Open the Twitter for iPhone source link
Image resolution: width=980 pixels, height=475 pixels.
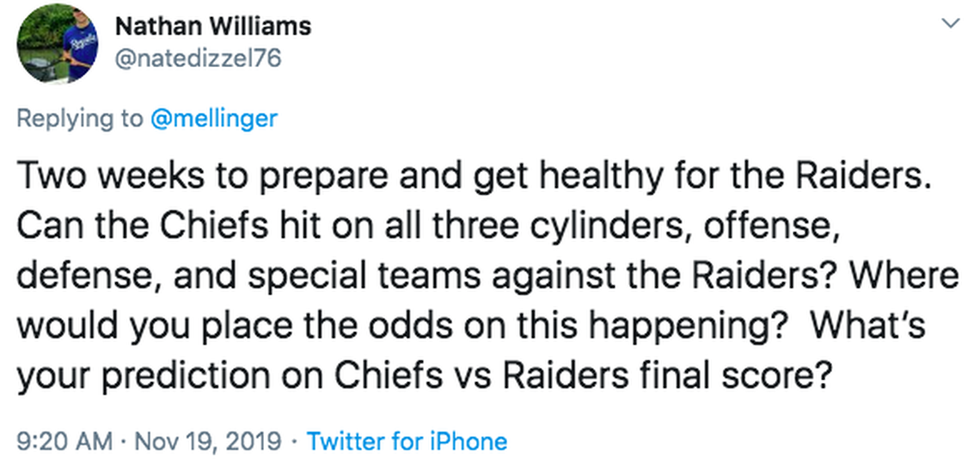click(407, 441)
